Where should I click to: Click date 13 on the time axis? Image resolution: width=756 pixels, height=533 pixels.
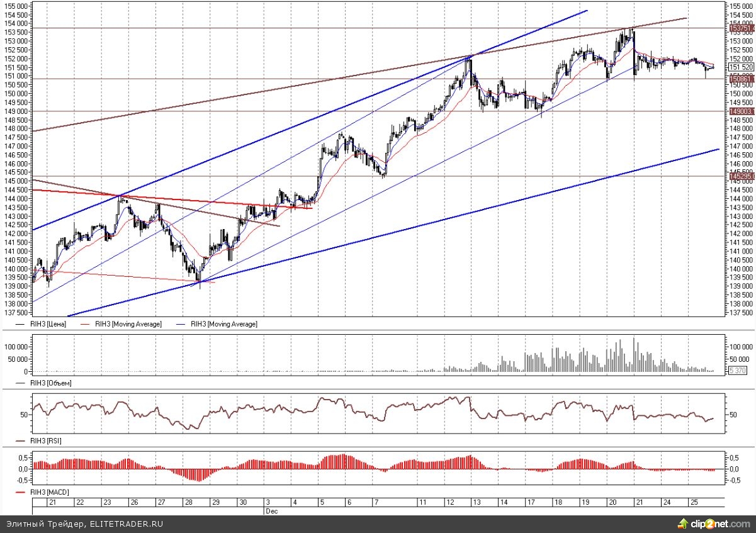(477, 503)
